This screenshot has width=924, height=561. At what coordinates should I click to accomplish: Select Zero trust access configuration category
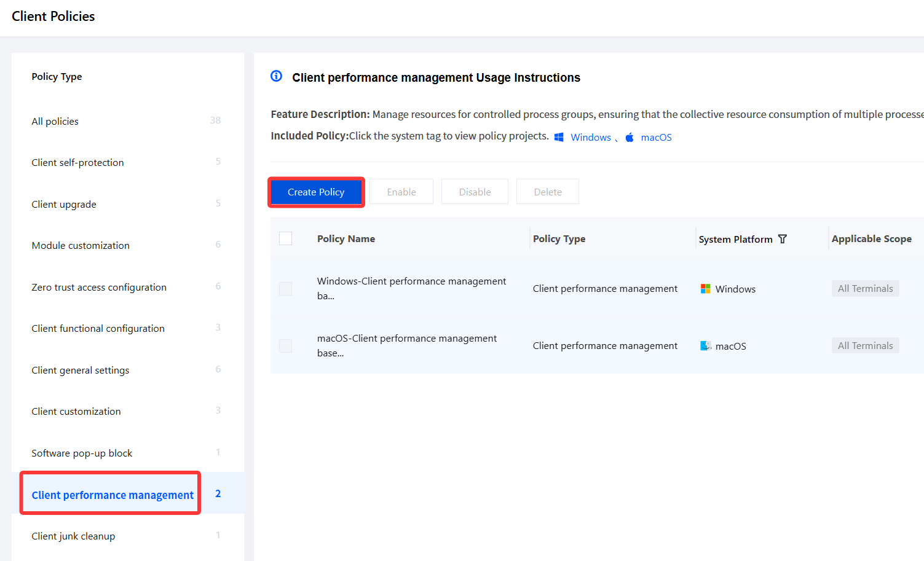point(128,287)
